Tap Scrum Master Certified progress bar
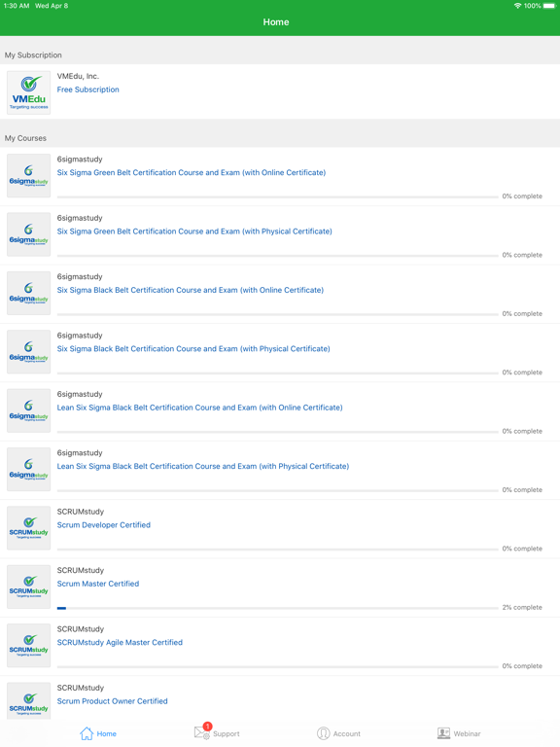560x747 pixels. 278,608
